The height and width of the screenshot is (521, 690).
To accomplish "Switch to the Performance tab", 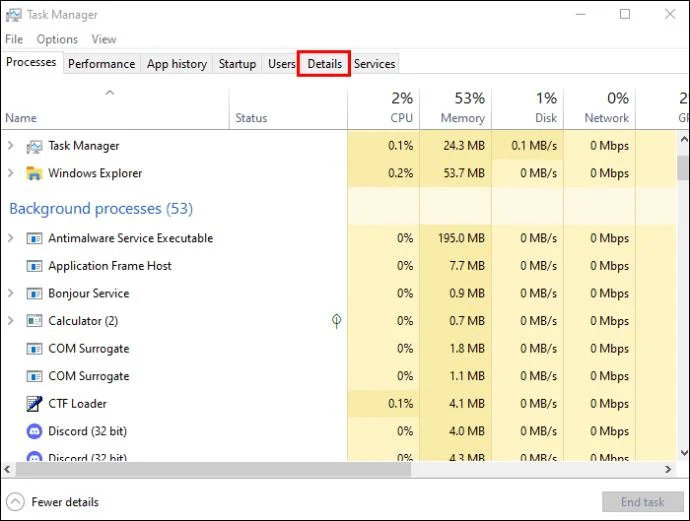I will click(x=102, y=64).
